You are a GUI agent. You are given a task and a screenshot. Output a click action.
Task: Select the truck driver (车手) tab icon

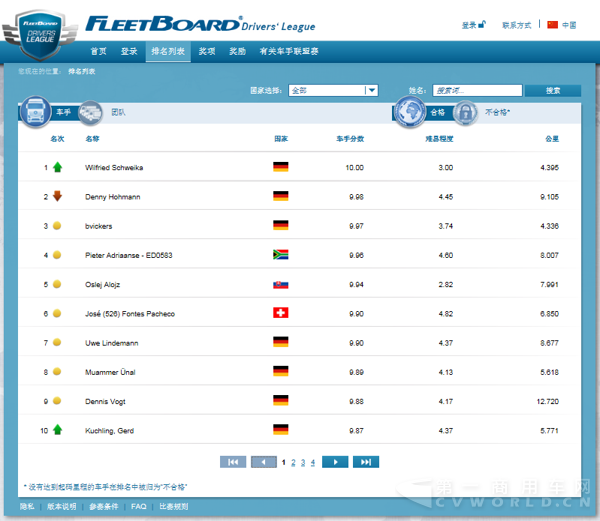[36, 112]
